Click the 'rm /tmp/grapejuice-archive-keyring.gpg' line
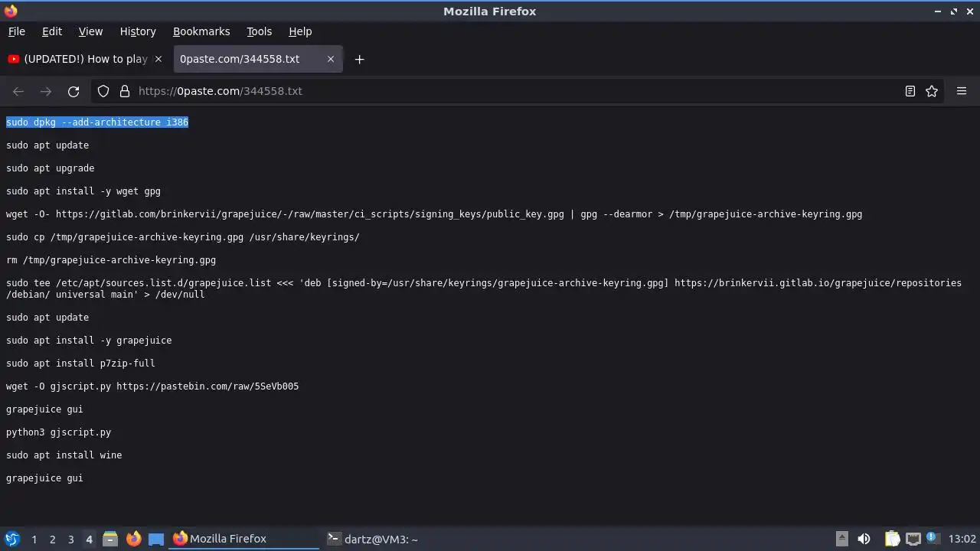The height and width of the screenshot is (551, 980). pos(111,260)
